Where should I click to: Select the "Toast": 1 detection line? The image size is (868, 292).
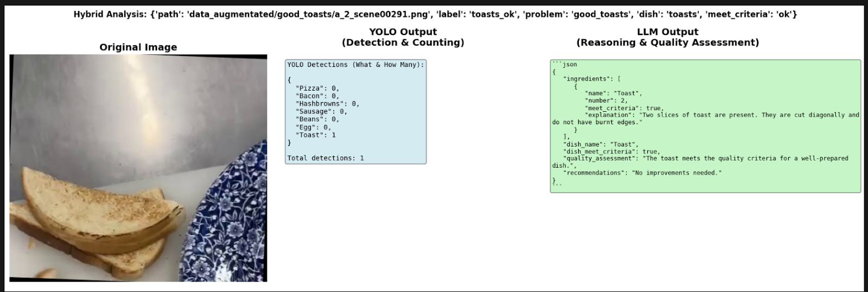(316, 135)
